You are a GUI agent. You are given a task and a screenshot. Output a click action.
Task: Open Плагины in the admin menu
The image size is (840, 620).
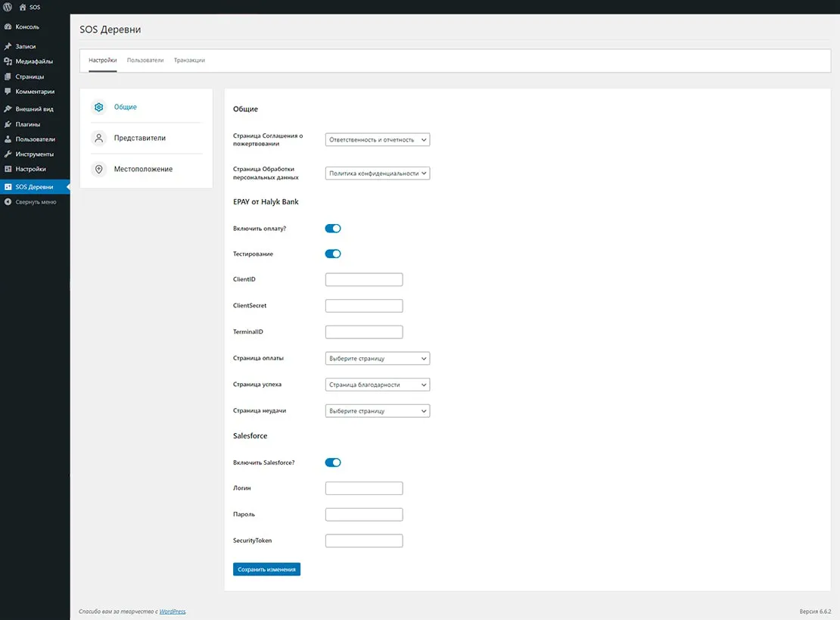(x=28, y=124)
